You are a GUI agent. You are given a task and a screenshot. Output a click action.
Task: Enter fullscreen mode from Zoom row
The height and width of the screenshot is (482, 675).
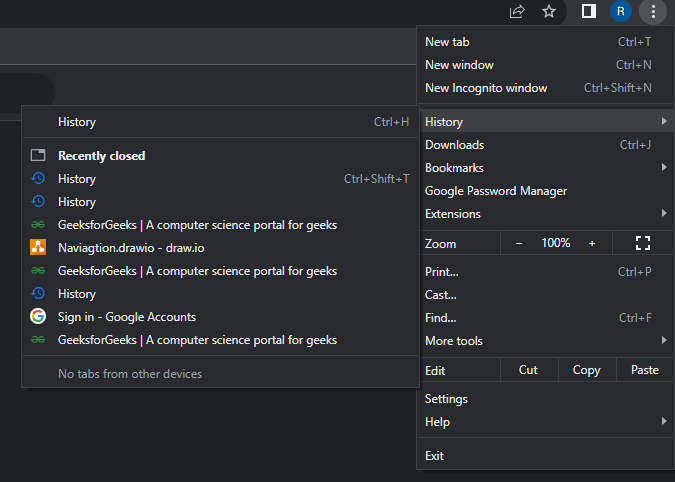643,243
